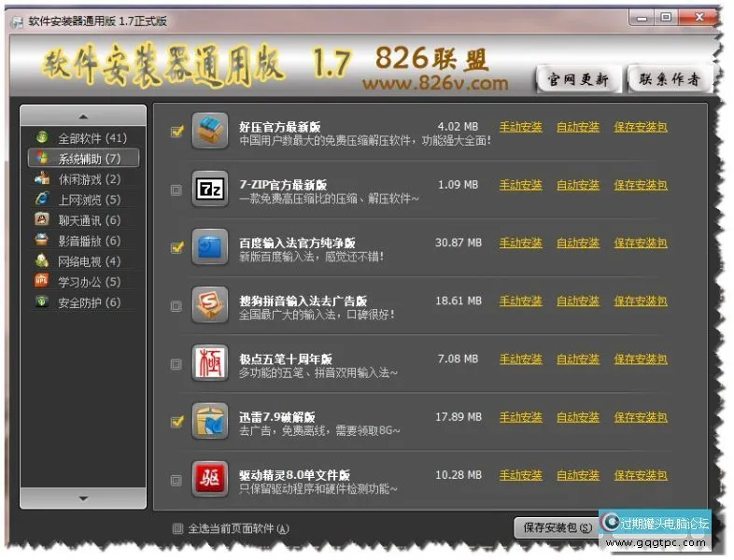
Task: Click 保存安装包 link for 好压
Action: pos(641,127)
